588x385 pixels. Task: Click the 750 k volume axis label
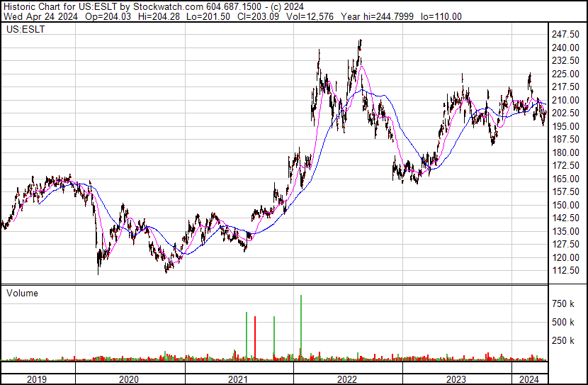(563, 303)
